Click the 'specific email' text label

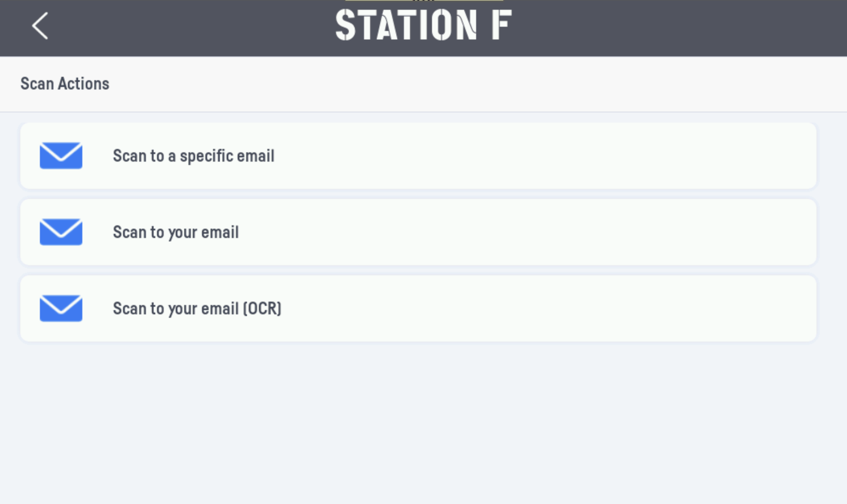pos(227,156)
